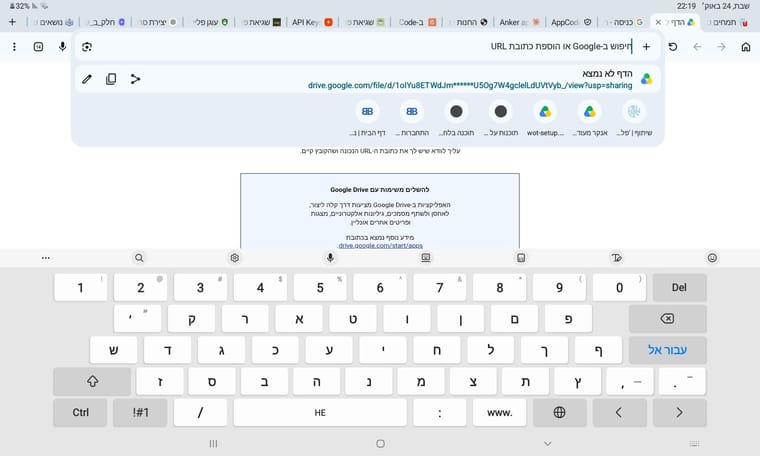The width and height of the screenshot is (760, 456).
Task: Go to home page icon
Action: [746, 47]
